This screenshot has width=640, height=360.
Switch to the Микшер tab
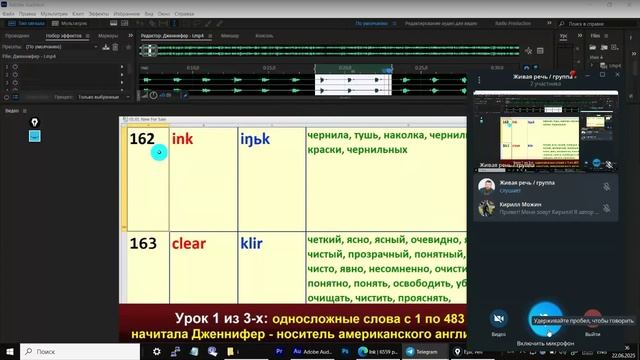[230, 36]
